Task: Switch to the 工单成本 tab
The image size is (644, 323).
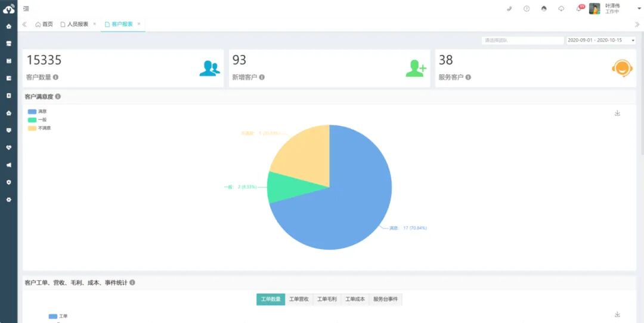Action: pos(355,300)
